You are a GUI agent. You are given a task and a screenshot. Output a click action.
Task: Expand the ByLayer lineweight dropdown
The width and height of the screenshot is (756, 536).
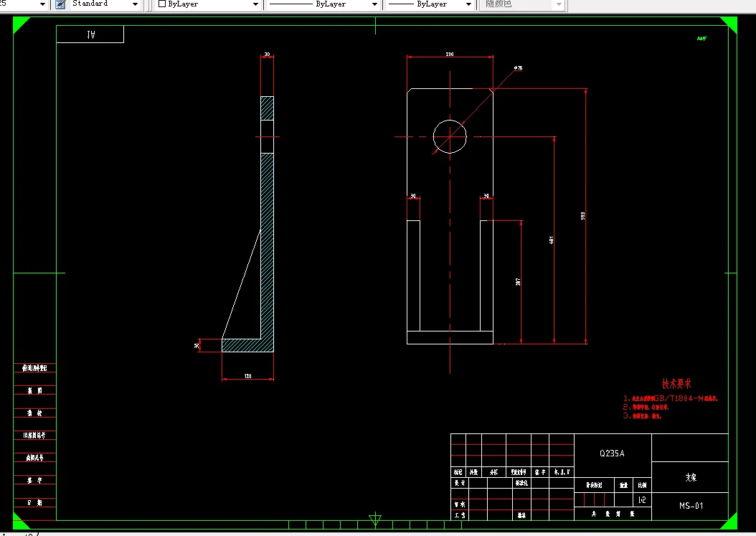(468, 4)
